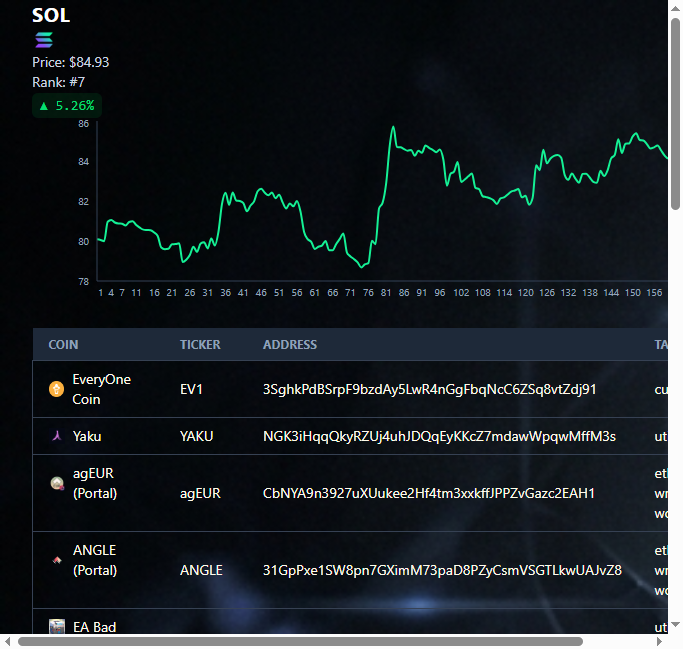Click the vertical scrollbar thumb

click(x=676, y=114)
